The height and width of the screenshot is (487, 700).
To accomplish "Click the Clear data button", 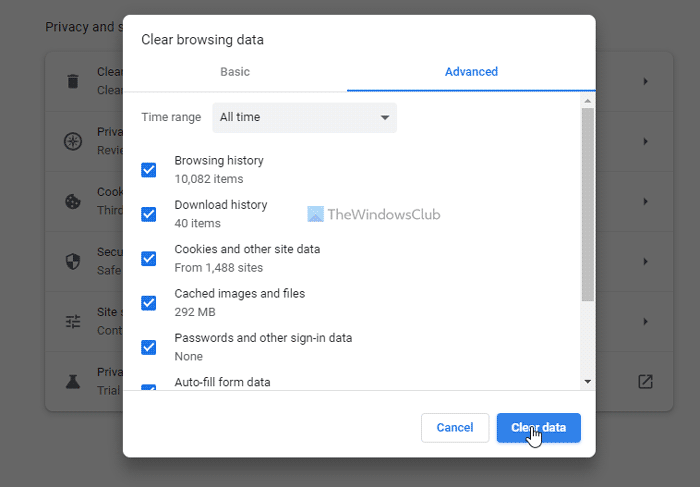I will 538,428.
